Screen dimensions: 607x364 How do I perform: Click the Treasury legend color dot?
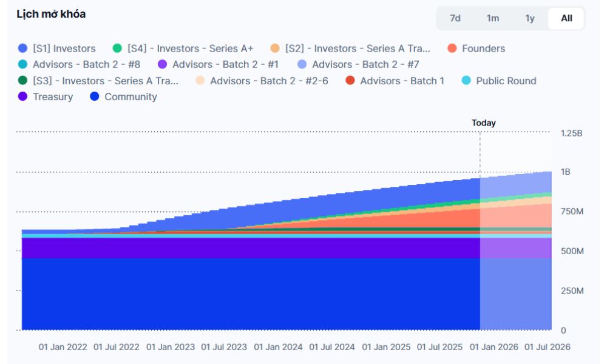(23, 97)
